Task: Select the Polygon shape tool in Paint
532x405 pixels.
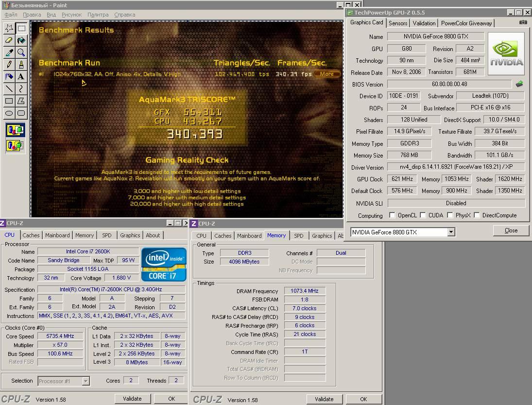Action: (x=21, y=101)
